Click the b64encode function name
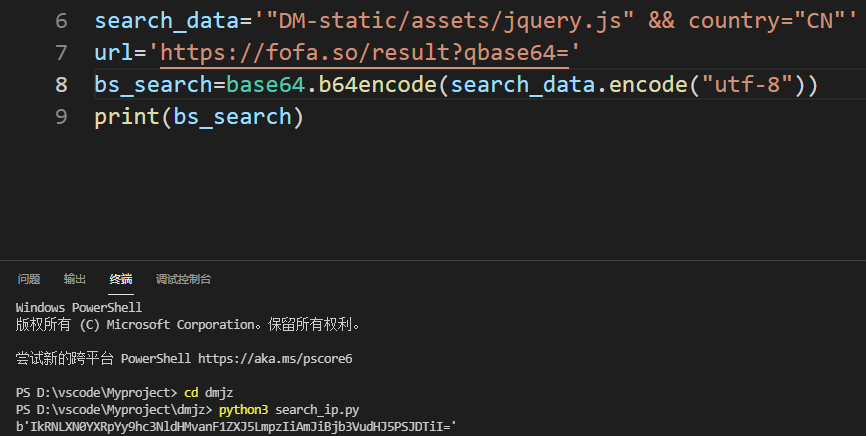 pyautogui.click(x=378, y=85)
